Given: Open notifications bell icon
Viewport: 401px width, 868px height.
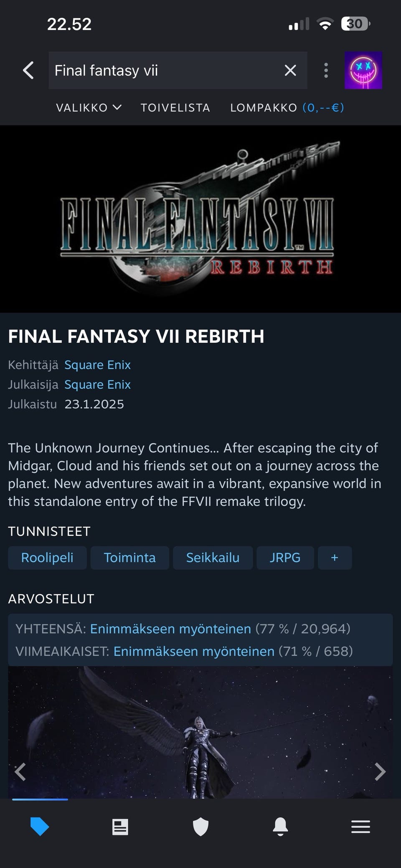Looking at the screenshot, I should (280, 827).
